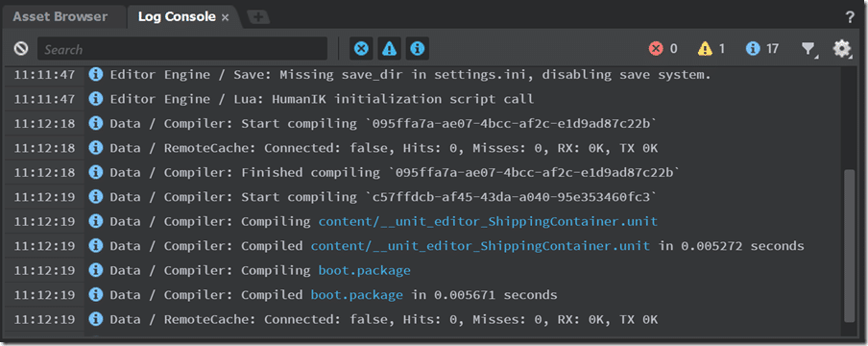Switch to the Asset Browser tab
Viewport: 868px width, 346px height.
click(x=60, y=16)
